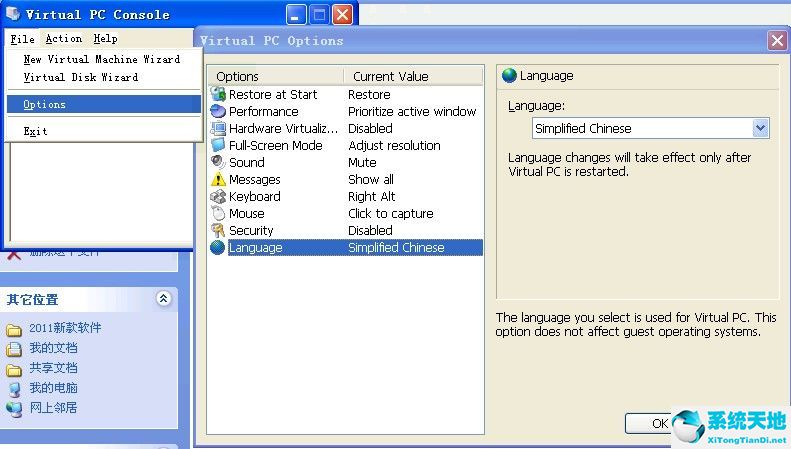The image size is (791, 449).
Task: Click the Performance option icon
Action: (x=218, y=111)
